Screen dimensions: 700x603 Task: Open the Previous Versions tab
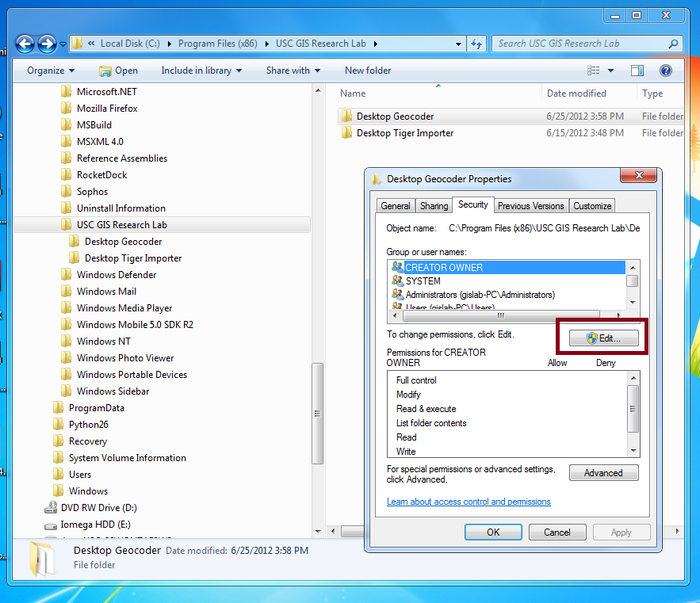(x=530, y=206)
